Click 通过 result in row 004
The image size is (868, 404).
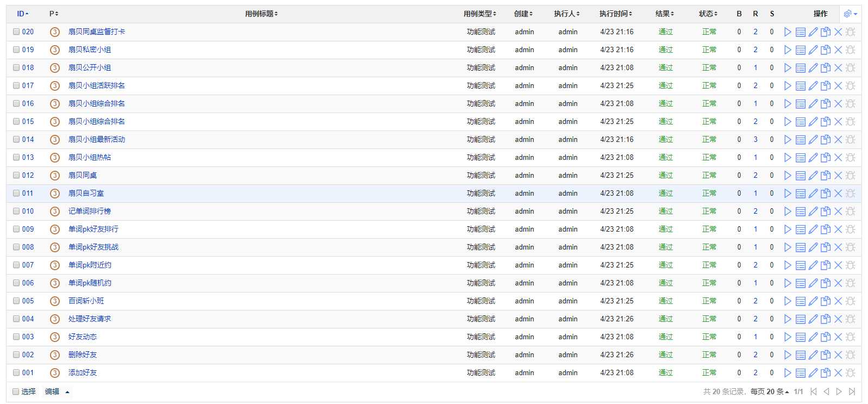666,319
